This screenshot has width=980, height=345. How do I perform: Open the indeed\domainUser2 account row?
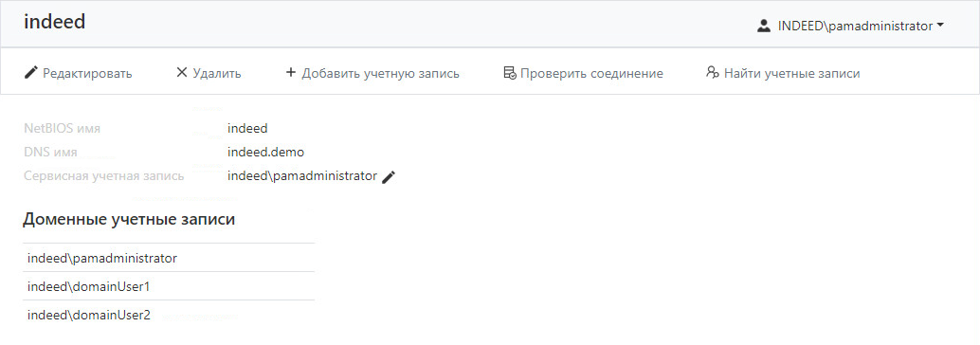click(x=169, y=315)
